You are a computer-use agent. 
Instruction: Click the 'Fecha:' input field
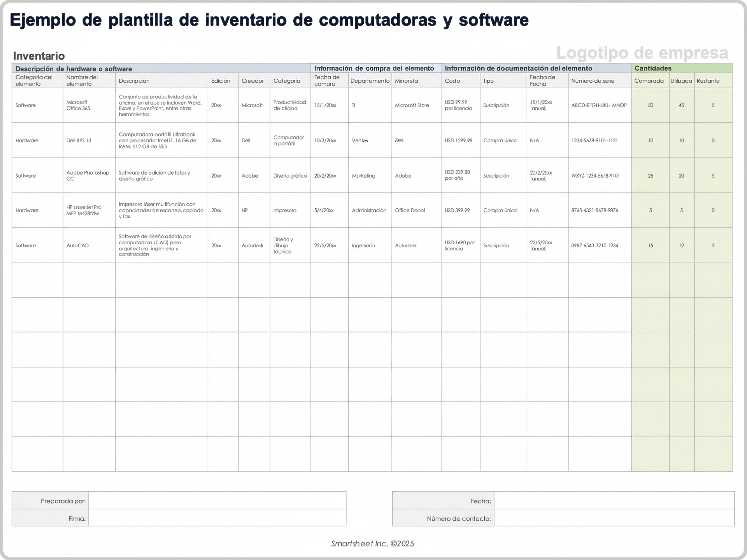click(x=615, y=501)
